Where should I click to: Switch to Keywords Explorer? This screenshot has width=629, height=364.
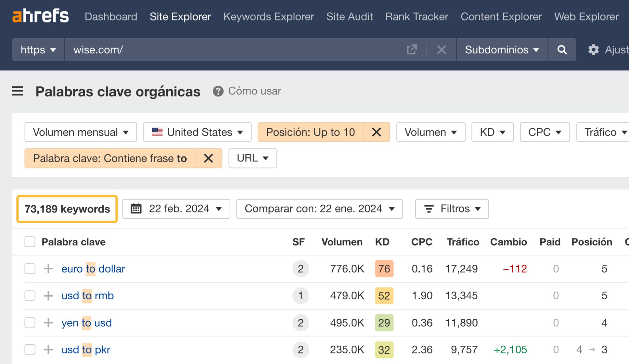pos(268,16)
